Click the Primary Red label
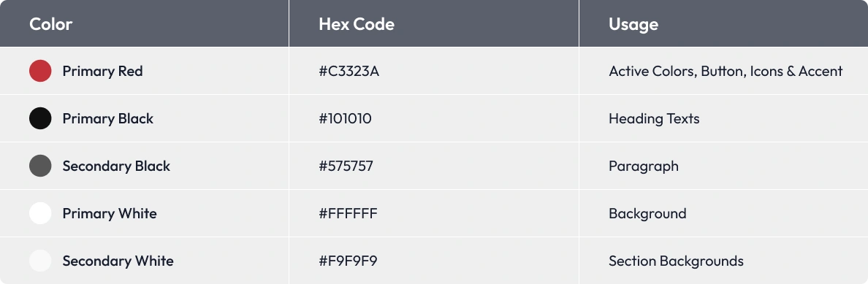Image resolution: width=868 pixels, height=284 pixels. click(x=102, y=72)
